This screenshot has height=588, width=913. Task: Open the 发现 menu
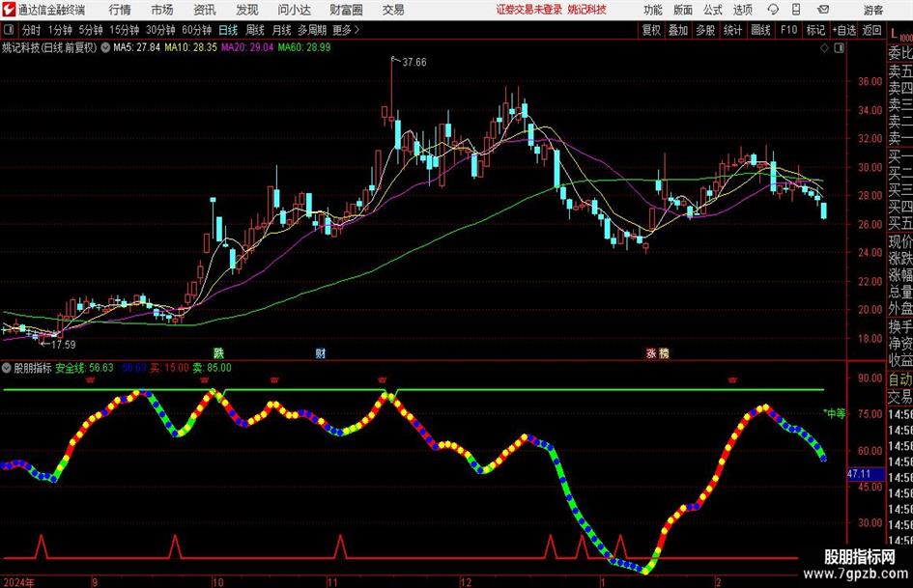point(247,10)
